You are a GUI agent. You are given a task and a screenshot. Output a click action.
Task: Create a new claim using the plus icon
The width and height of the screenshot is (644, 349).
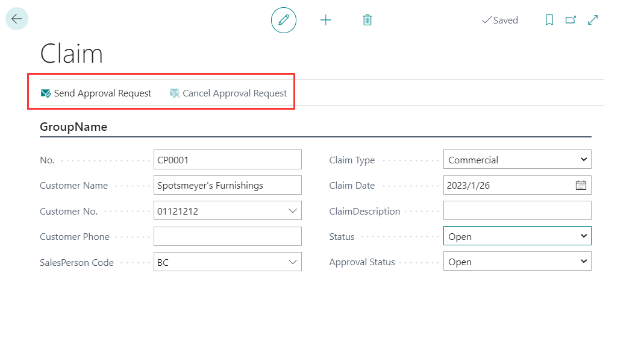[325, 20]
